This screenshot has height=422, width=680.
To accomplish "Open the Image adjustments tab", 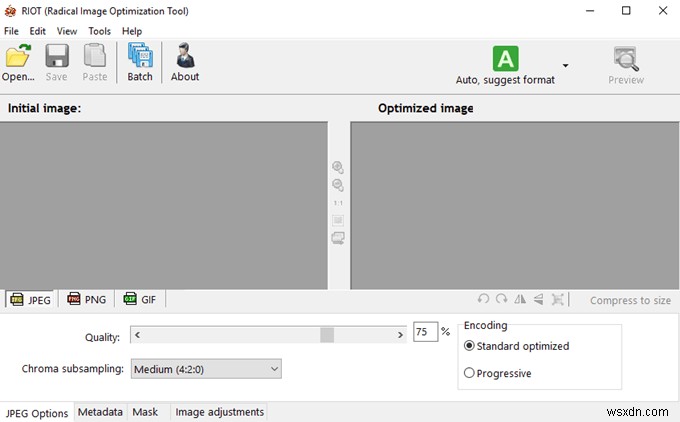I will (x=219, y=412).
